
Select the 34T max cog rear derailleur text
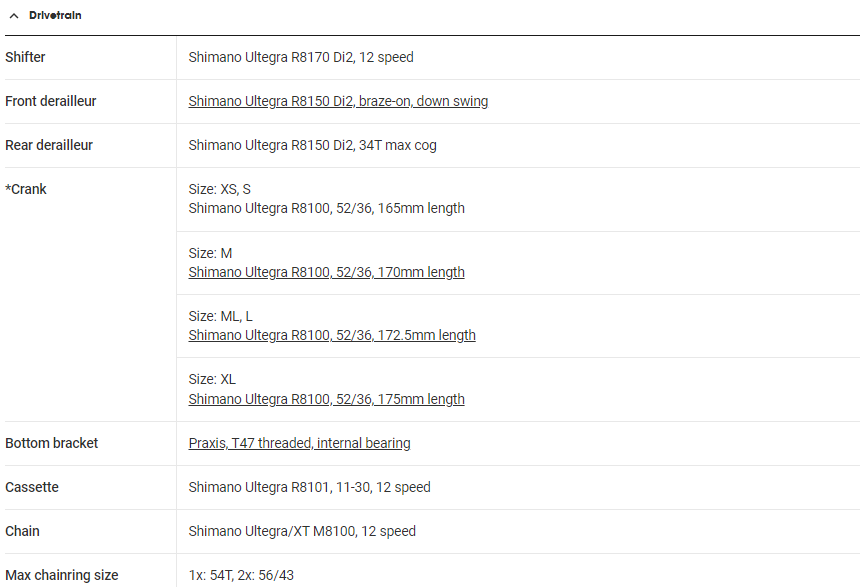coord(312,145)
